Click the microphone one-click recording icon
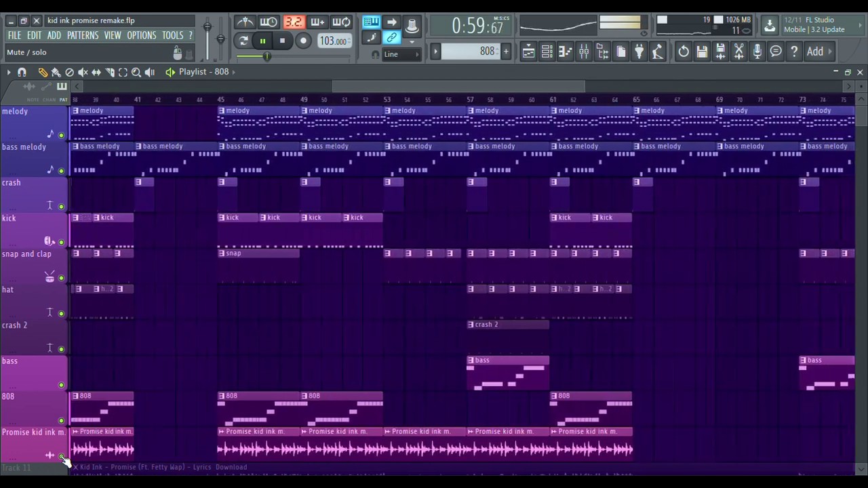This screenshot has width=868, height=488. [x=757, y=52]
